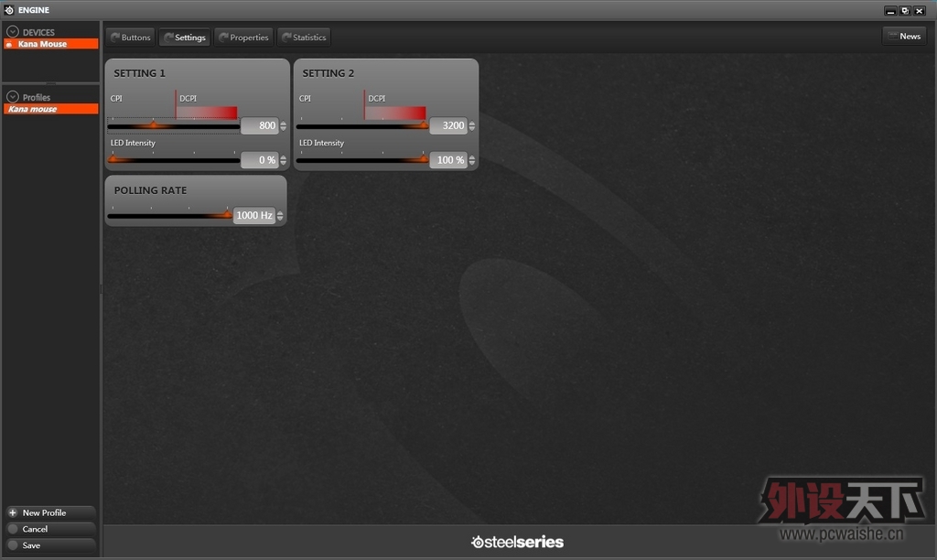Click the plus icon beside New Profile
The height and width of the screenshot is (560, 937).
[x=13, y=512]
